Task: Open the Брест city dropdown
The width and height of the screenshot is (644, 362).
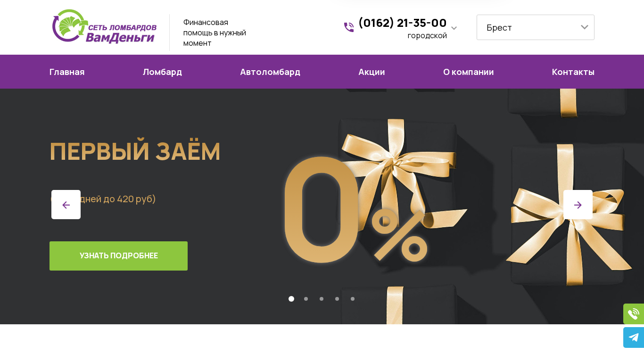Action: pyautogui.click(x=536, y=27)
